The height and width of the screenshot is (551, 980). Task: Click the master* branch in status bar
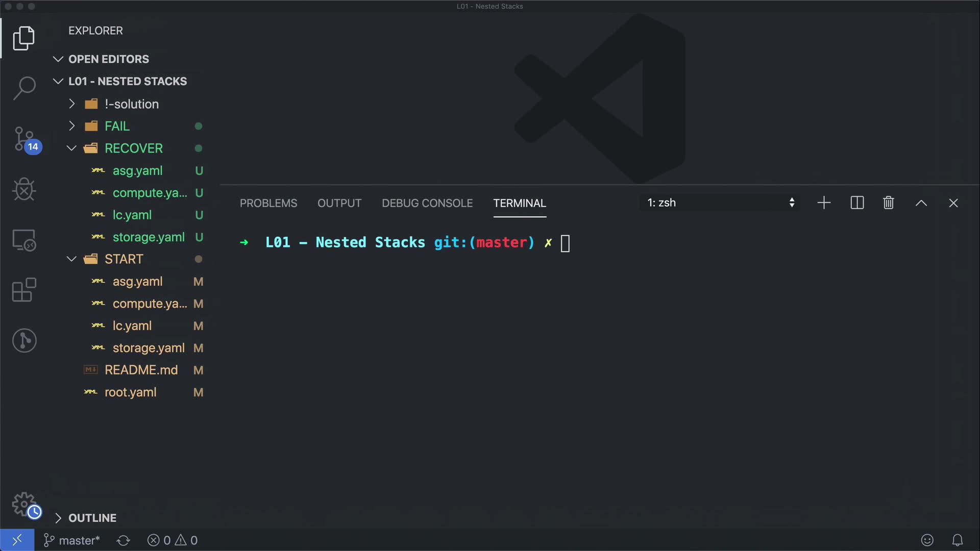coord(72,540)
